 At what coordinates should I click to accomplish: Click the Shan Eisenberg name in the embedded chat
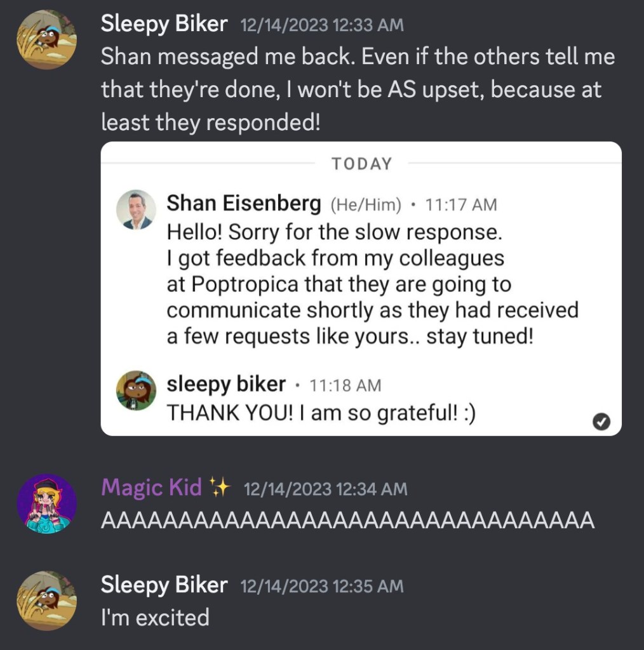(243, 204)
